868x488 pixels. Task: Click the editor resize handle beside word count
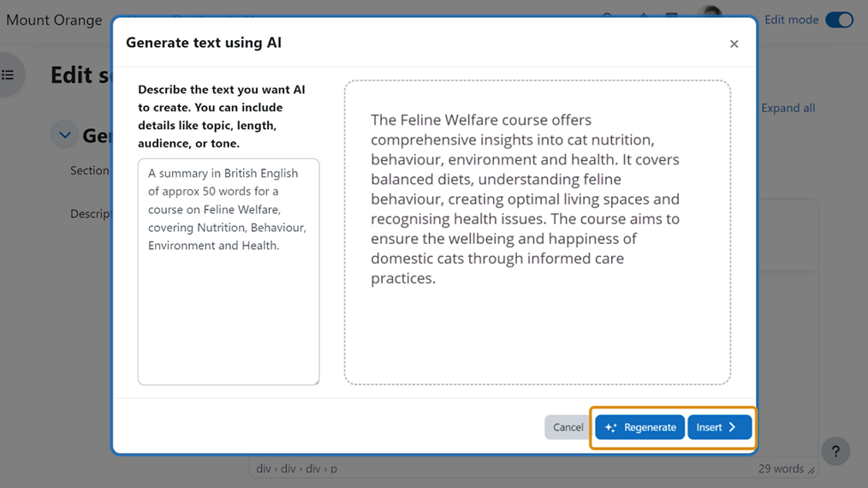tap(811, 470)
